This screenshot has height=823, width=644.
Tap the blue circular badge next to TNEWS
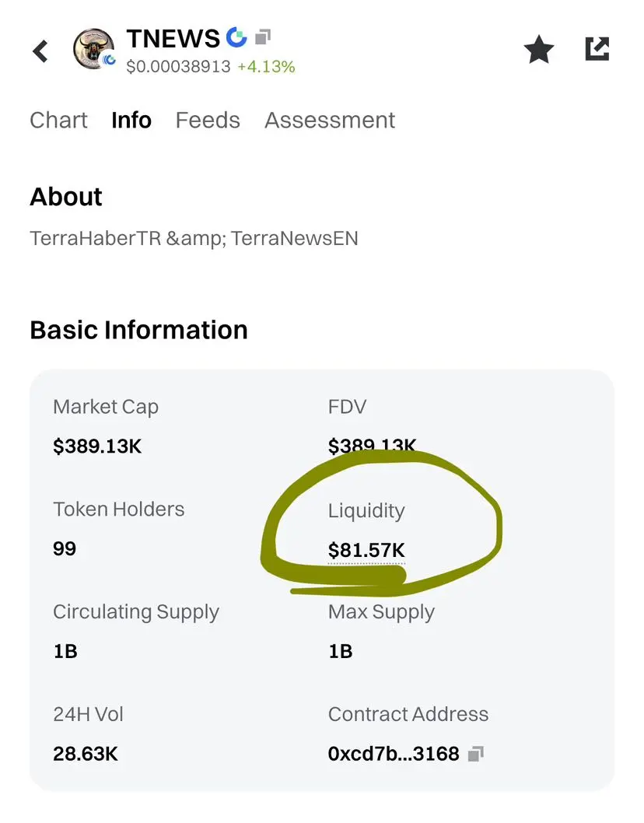236,37
